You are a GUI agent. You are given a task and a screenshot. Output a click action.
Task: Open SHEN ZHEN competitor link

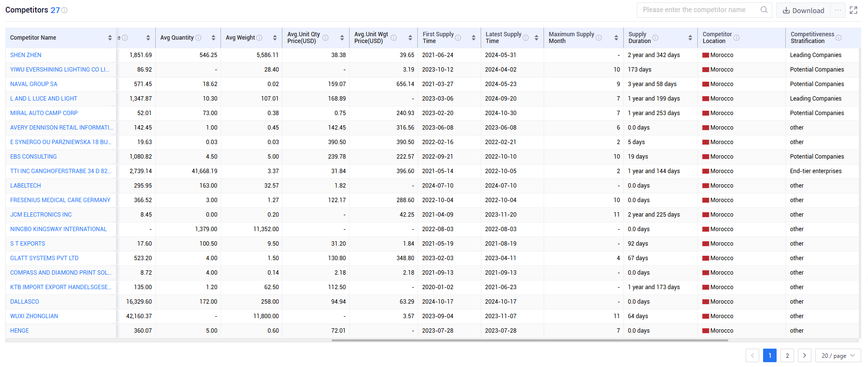26,55
